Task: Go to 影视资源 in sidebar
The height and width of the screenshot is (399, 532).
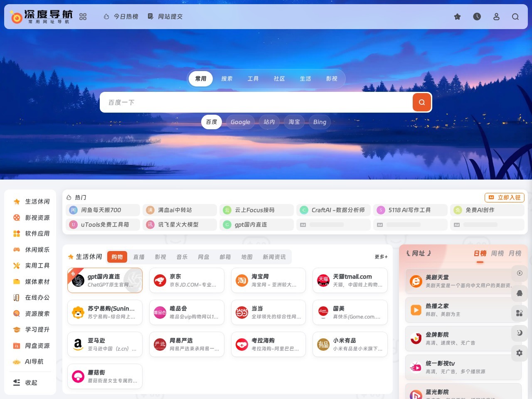Action: pyautogui.click(x=32, y=217)
